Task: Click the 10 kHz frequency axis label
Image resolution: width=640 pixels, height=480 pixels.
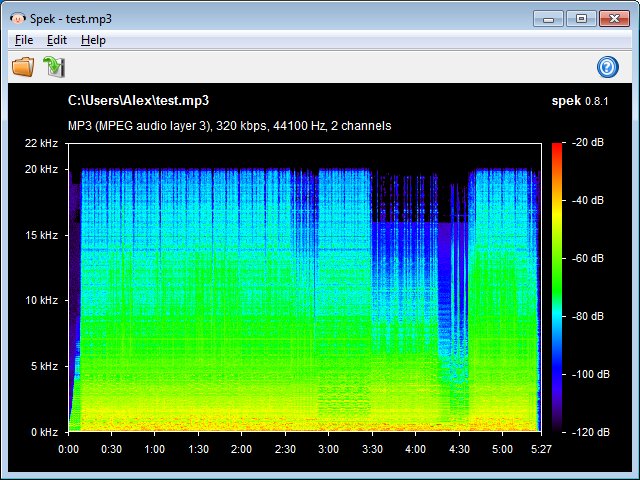Action: tap(41, 301)
